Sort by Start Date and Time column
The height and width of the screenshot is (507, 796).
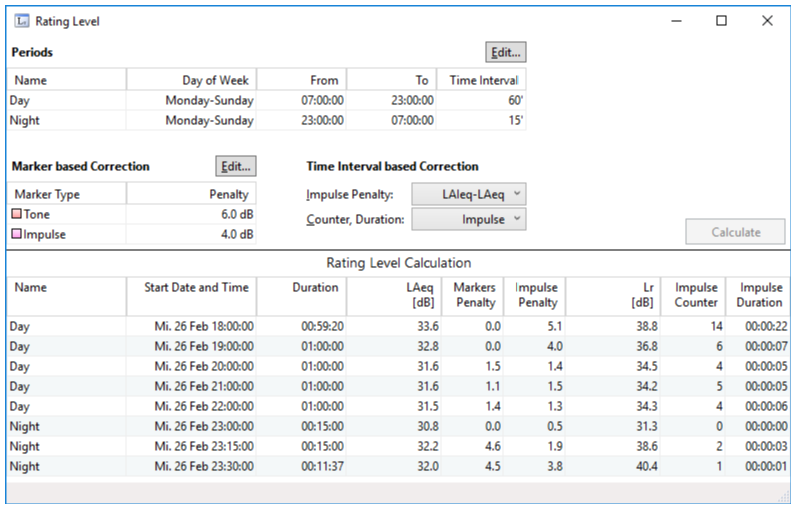(189, 288)
